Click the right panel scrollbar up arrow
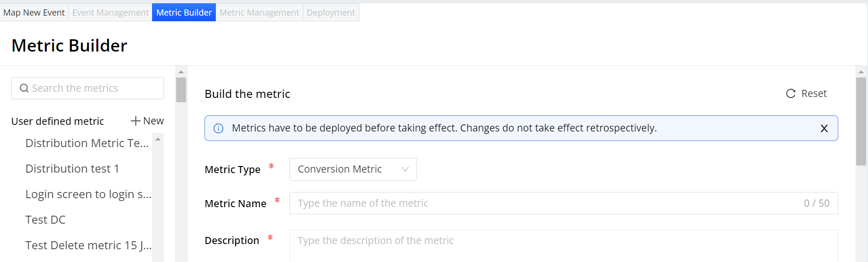This screenshot has width=868, height=262. [861, 72]
